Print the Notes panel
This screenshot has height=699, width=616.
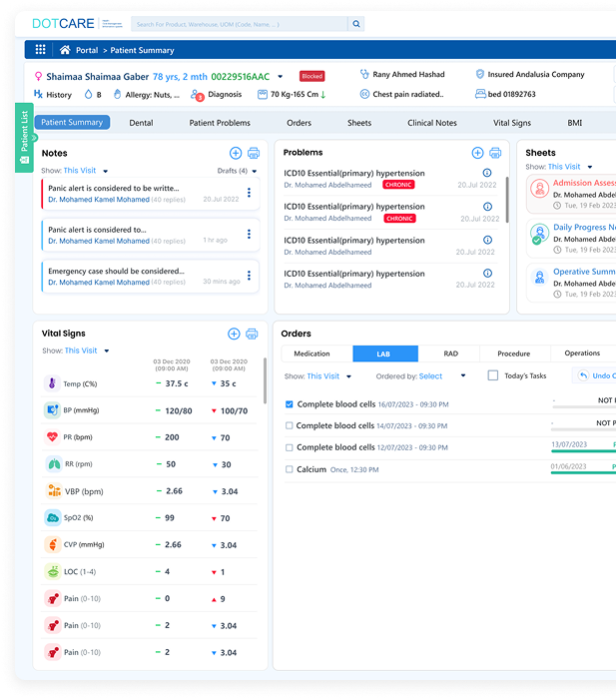click(253, 153)
